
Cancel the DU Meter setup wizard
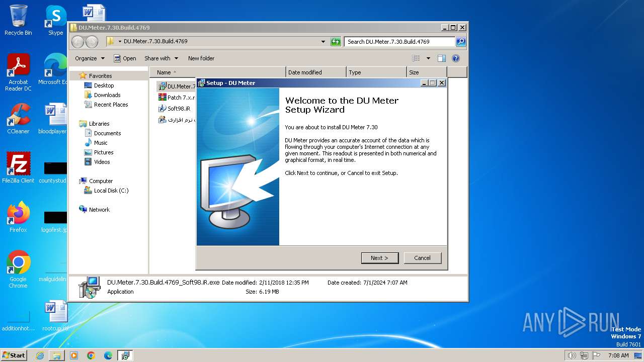pyautogui.click(x=423, y=258)
